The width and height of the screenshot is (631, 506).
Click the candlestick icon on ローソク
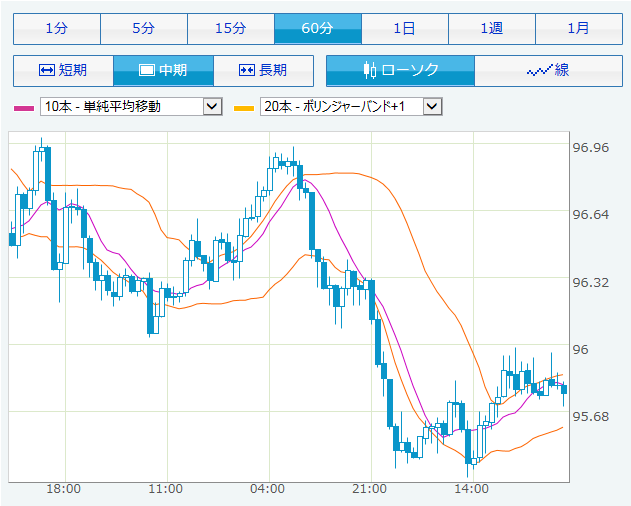tap(370, 71)
